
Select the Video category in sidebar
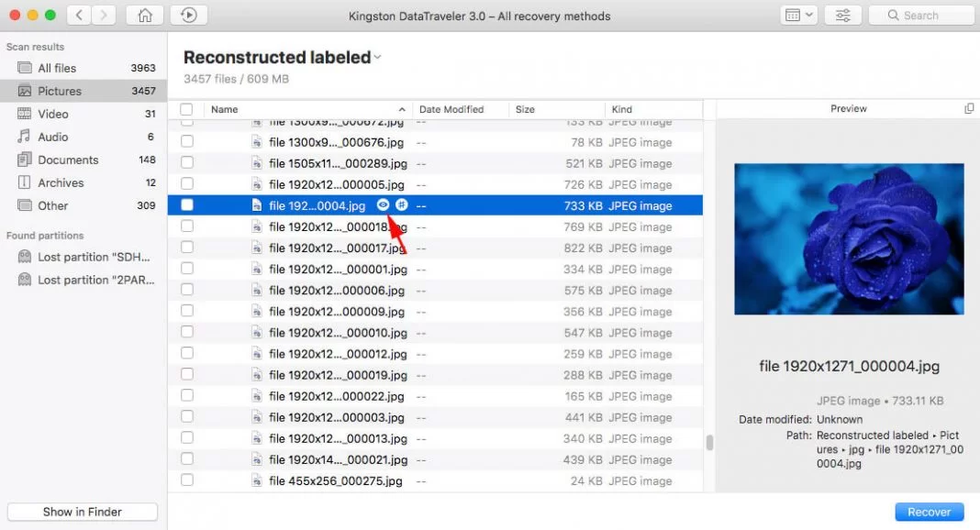coord(52,114)
